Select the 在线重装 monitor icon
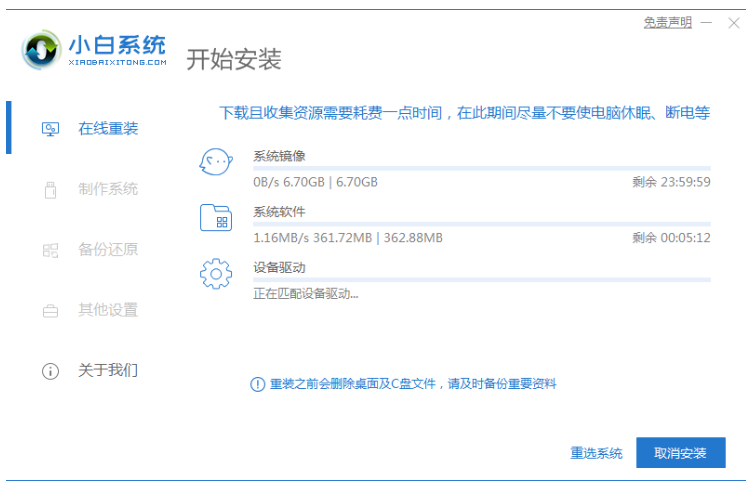 point(50,129)
